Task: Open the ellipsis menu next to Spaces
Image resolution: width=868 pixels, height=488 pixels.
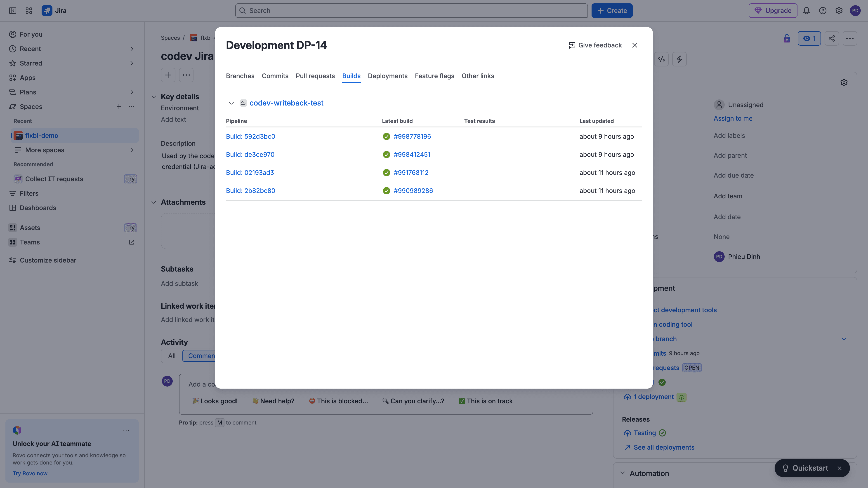Action: coord(132,107)
